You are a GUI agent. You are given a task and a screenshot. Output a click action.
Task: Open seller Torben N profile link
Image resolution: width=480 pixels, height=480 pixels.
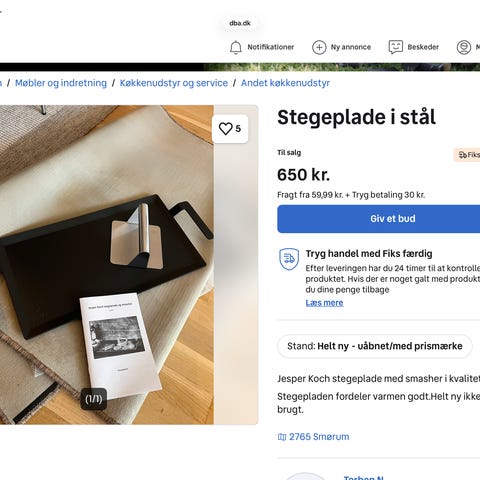coord(363,477)
